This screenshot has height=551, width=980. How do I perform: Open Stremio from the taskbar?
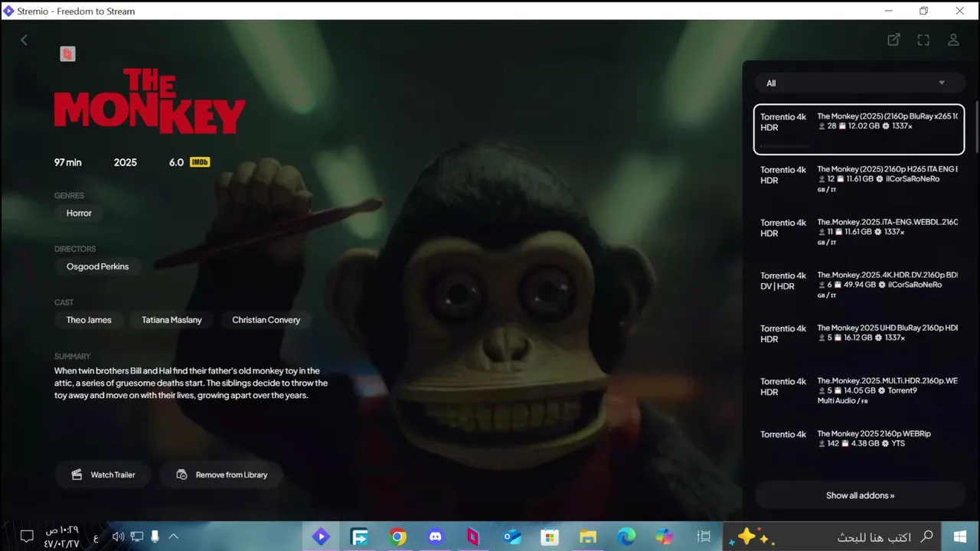point(321,536)
